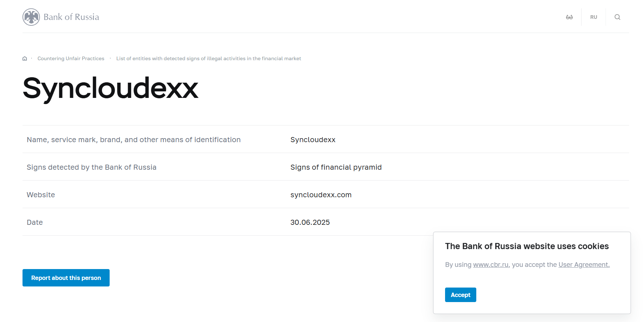Enable visually impaired version via glasses icon
This screenshot has width=644, height=322.
pyautogui.click(x=569, y=17)
